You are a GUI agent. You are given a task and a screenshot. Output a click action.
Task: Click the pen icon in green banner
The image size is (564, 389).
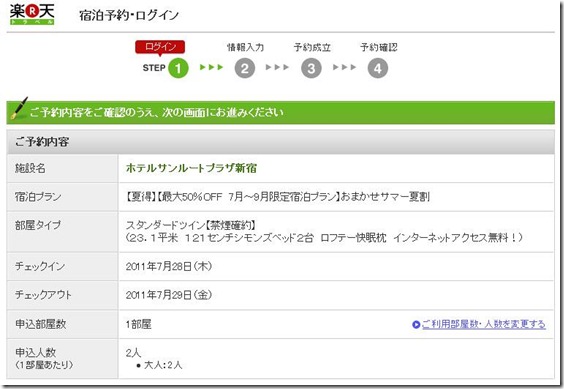(19, 108)
